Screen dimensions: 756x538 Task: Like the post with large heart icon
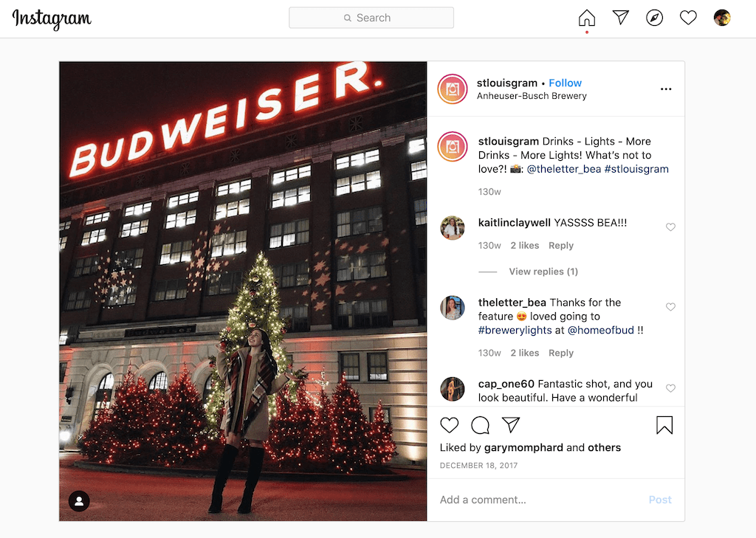pyautogui.click(x=450, y=425)
